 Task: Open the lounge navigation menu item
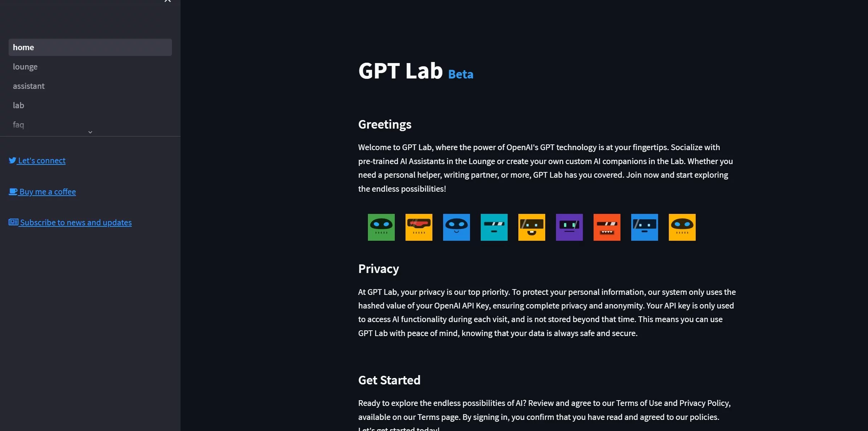[25, 66]
